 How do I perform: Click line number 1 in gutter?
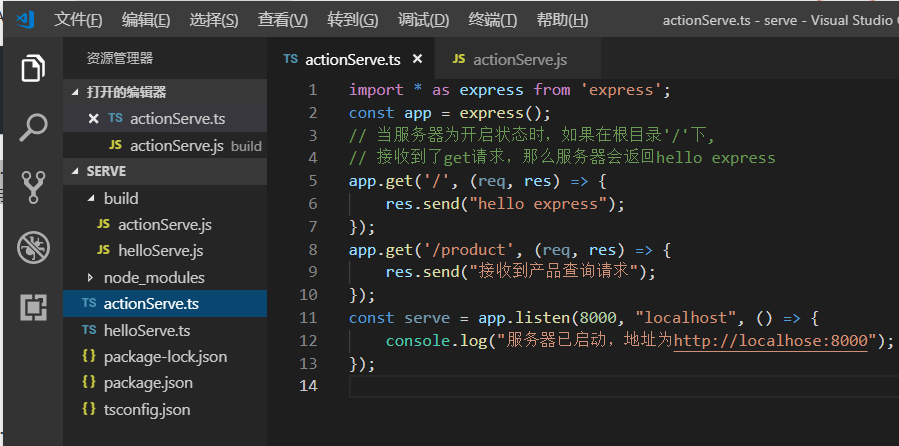tap(312, 90)
